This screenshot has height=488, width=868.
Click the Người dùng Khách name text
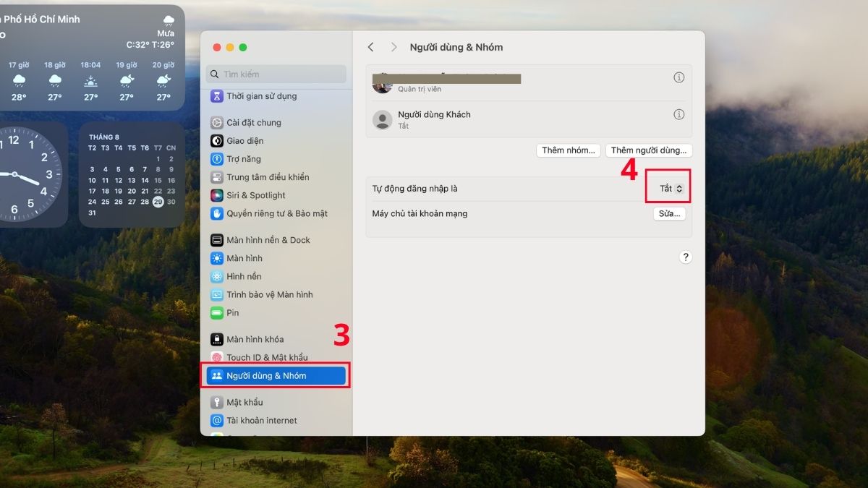pyautogui.click(x=434, y=114)
